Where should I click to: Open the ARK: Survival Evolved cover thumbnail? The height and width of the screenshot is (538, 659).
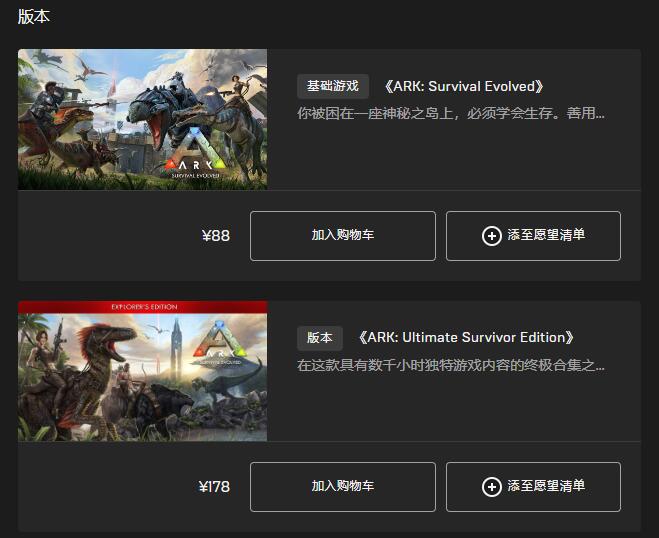coord(142,119)
